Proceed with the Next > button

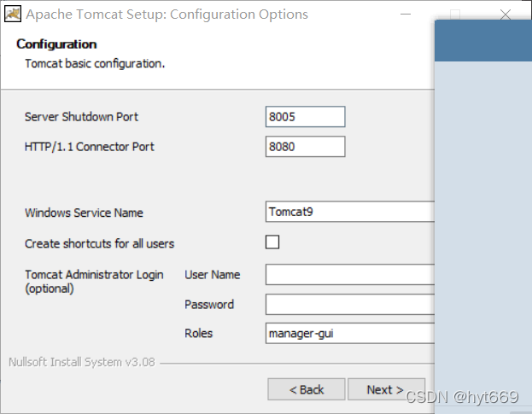click(x=386, y=389)
